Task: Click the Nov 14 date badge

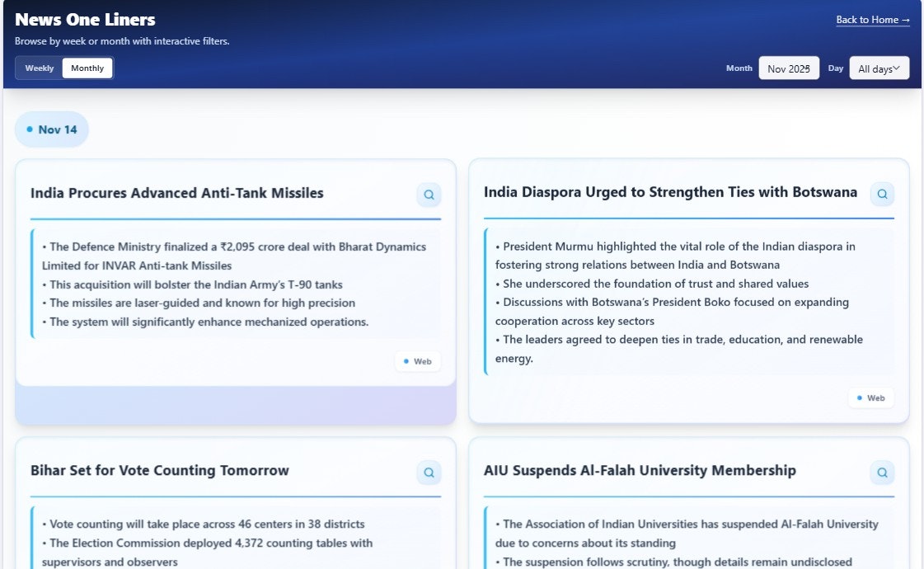Action: (52, 129)
